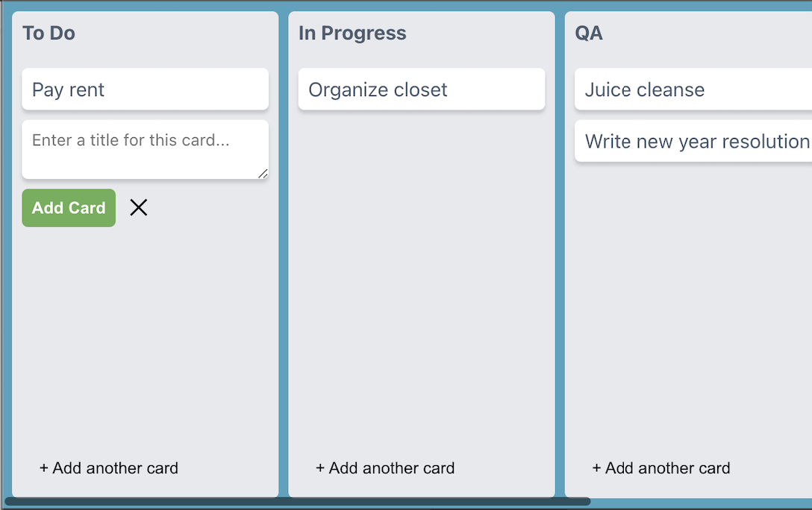This screenshot has width=812, height=510.
Task: Click the empty space below the Add Card button
Action: tap(145, 336)
